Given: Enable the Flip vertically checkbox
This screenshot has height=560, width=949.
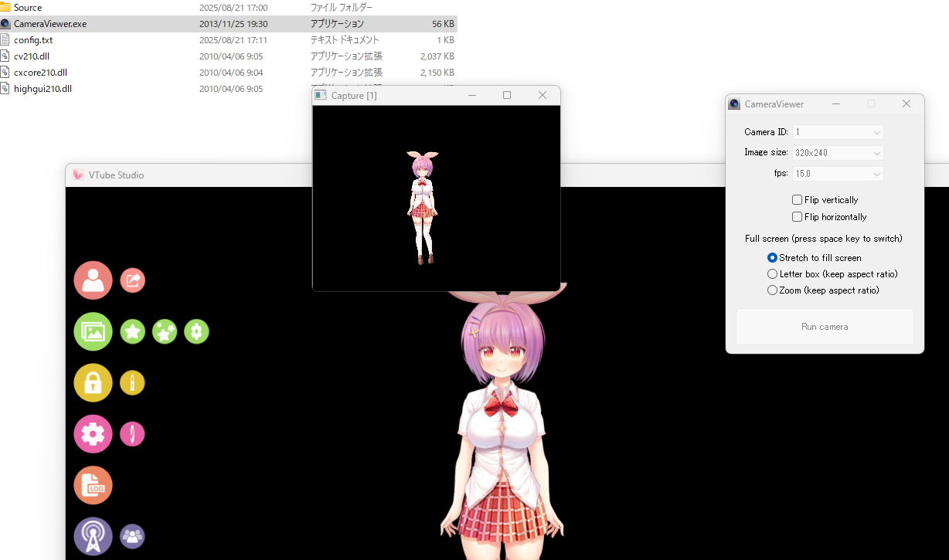Looking at the screenshot, I should (x=797, y=199).
